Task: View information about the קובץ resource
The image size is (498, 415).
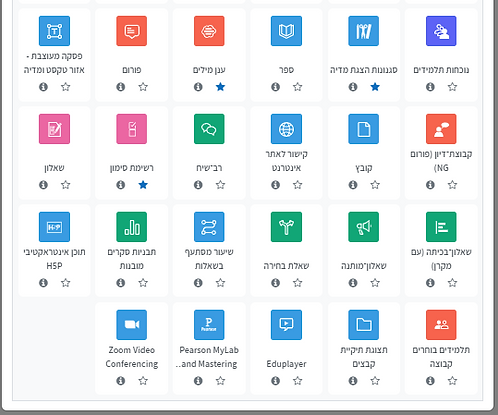Action: 353,185
